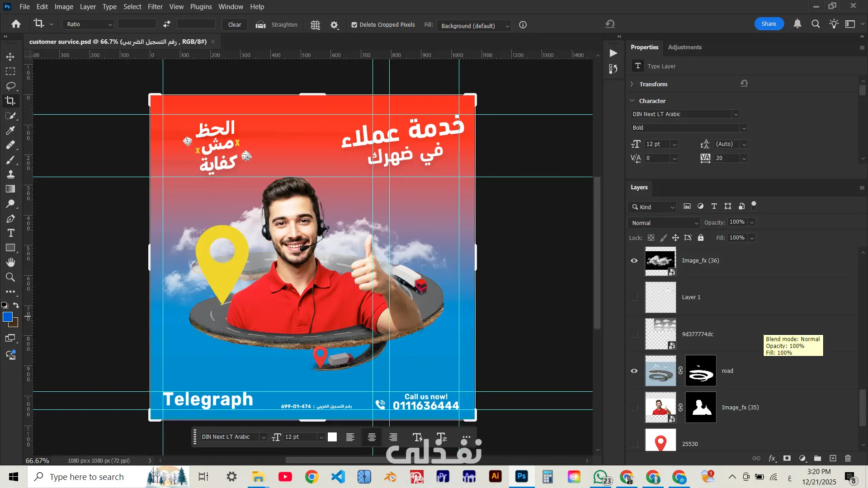Click the Share button
Image resolution: width=868 pixels, height=488 pixels.
tap(769, 24)
